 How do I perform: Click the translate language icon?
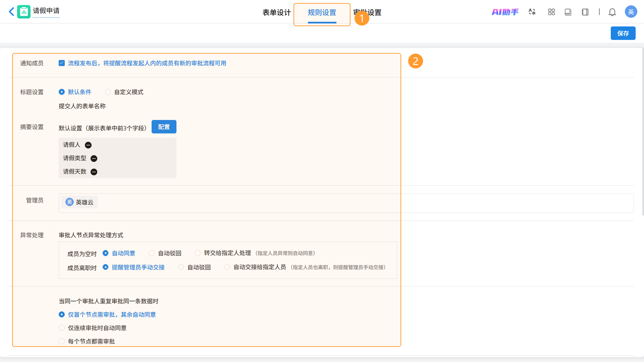[532, 12]
